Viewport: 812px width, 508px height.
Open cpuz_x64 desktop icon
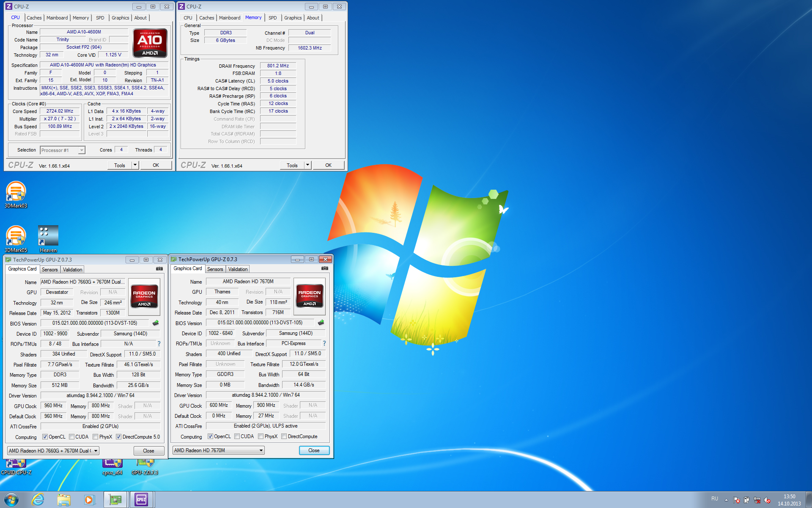click(112, 468)
